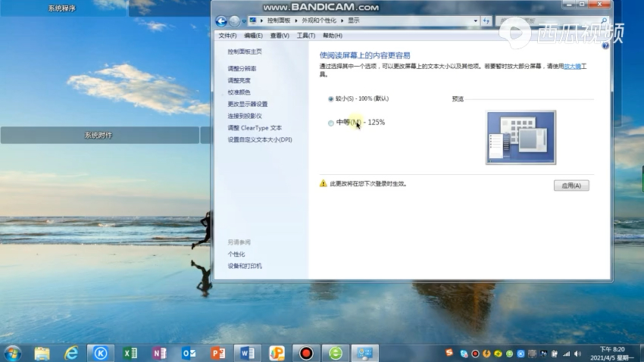Open 个性化 under See also
644x362 pixels.
pyautogui.click(x=236, y=254)
